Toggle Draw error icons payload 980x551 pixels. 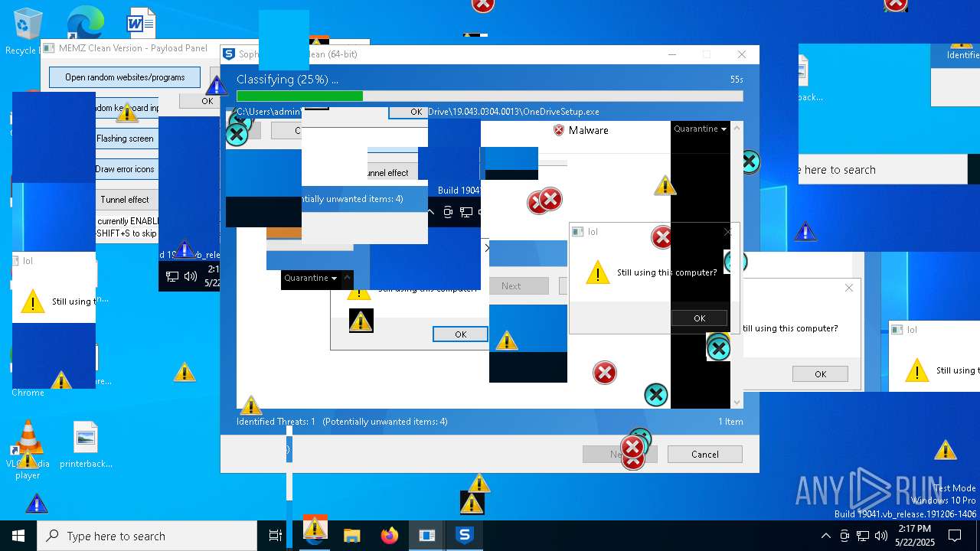126,169
